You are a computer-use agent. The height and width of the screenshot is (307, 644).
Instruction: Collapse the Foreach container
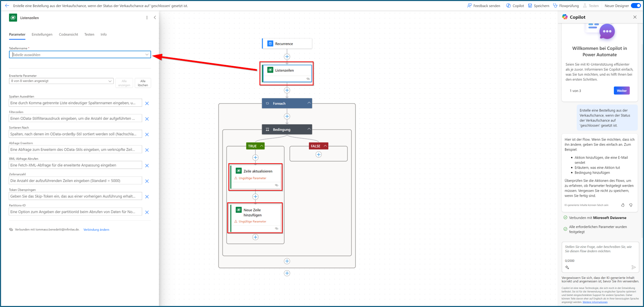click(309, 103)
